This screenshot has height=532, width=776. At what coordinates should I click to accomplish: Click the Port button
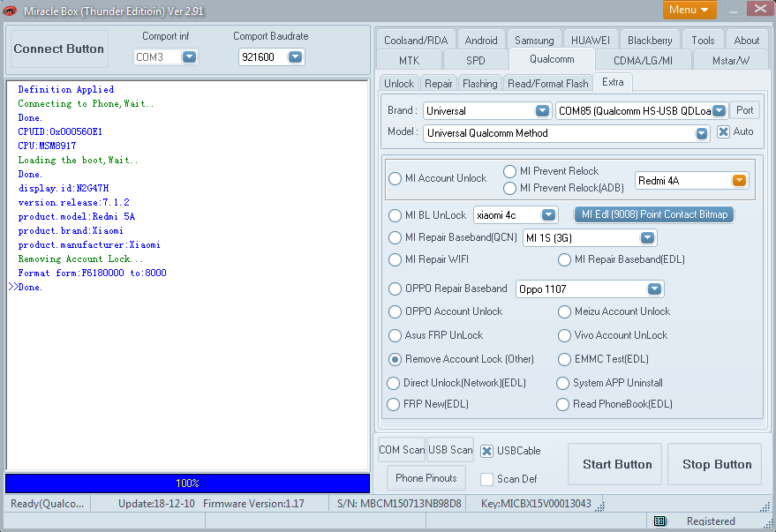pyautogui.click(x=744, y=110)
